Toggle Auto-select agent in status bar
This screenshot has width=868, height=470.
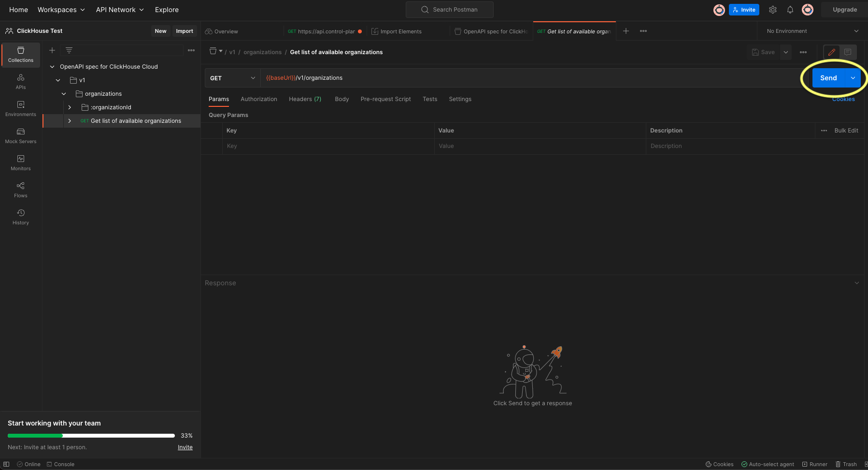[768, 464]
